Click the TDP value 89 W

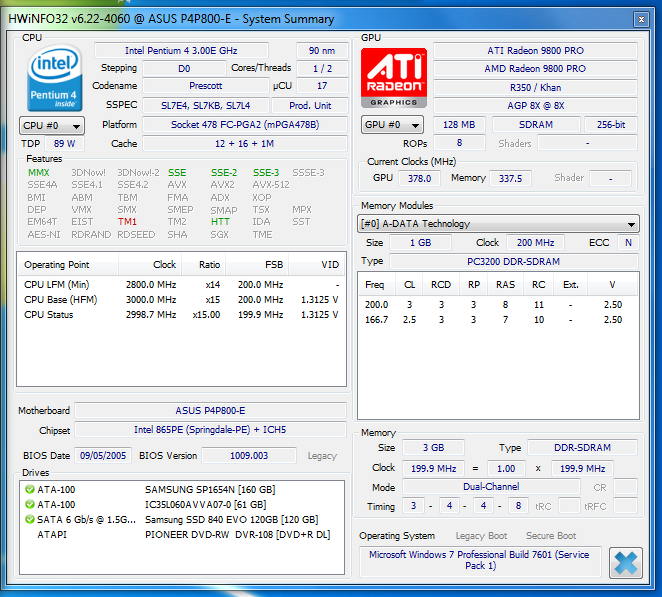pos(64,144)
